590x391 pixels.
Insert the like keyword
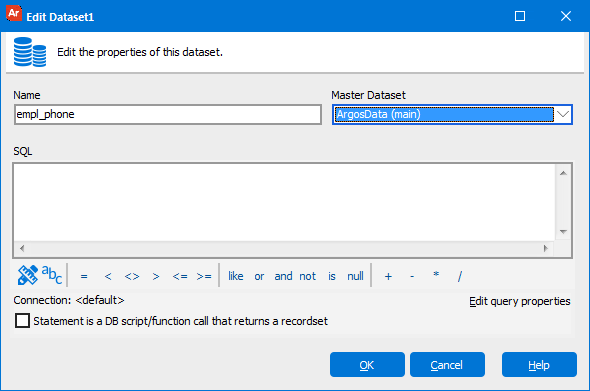pos(236,276)
